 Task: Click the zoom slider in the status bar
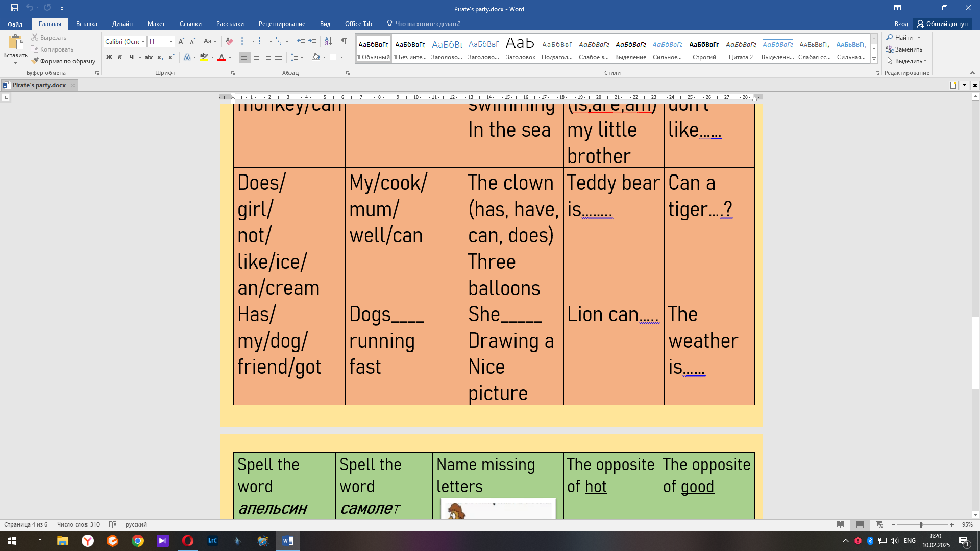(921, 524)
